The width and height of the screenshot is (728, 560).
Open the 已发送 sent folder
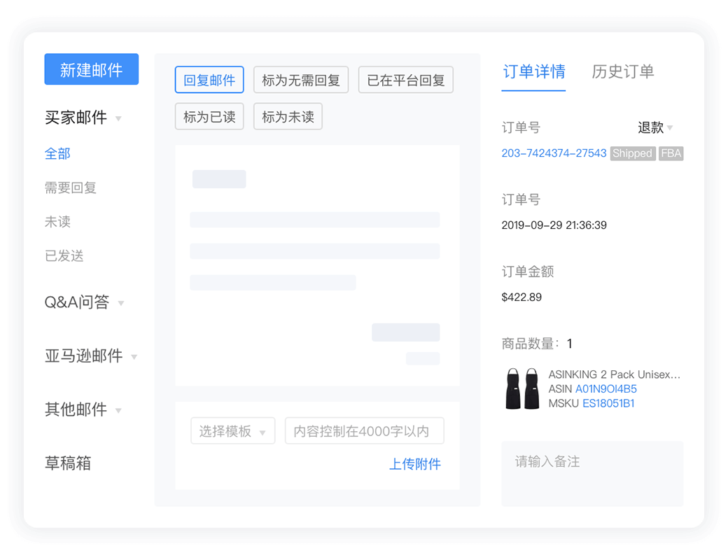(x=64, y=255)
